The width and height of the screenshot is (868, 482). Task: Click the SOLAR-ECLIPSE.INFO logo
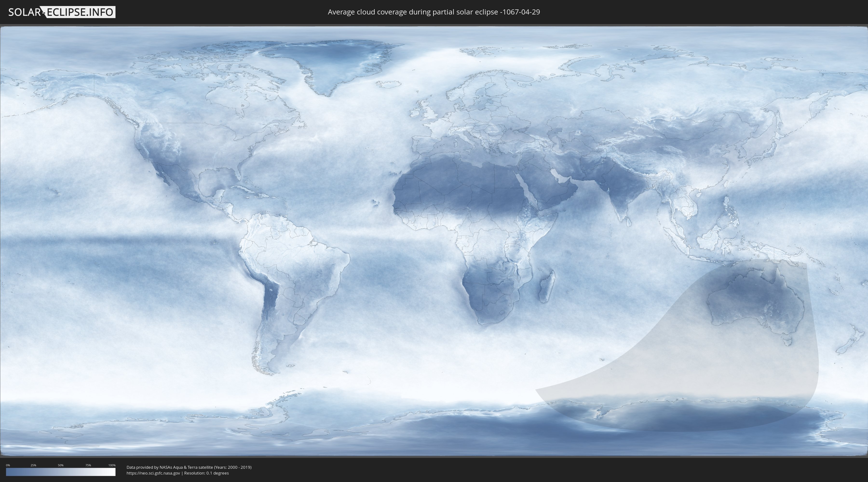coord(62,12)
